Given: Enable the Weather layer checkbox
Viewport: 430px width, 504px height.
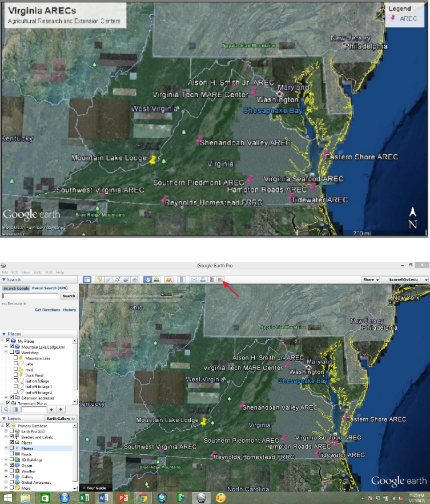Looking at the screenshot, I should [11, 471].
